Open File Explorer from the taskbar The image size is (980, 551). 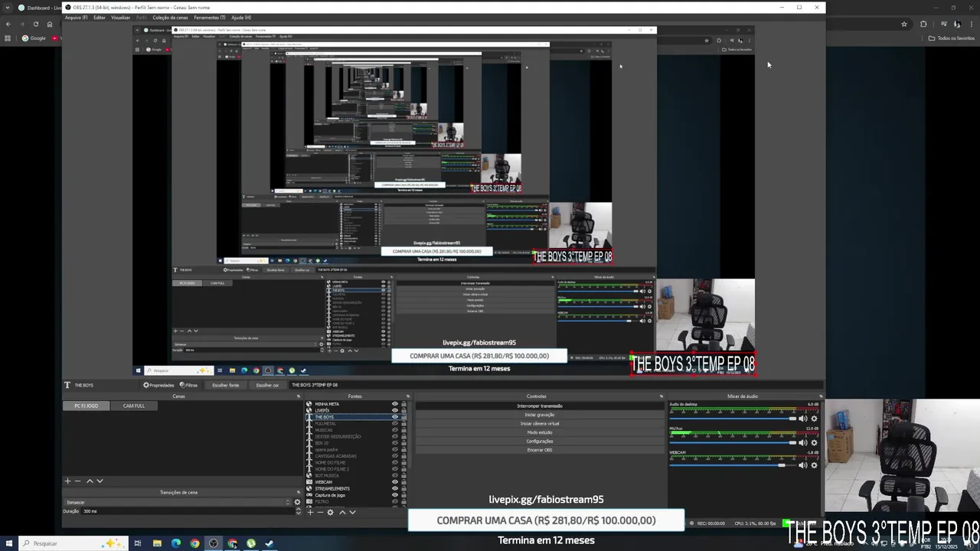157,543
